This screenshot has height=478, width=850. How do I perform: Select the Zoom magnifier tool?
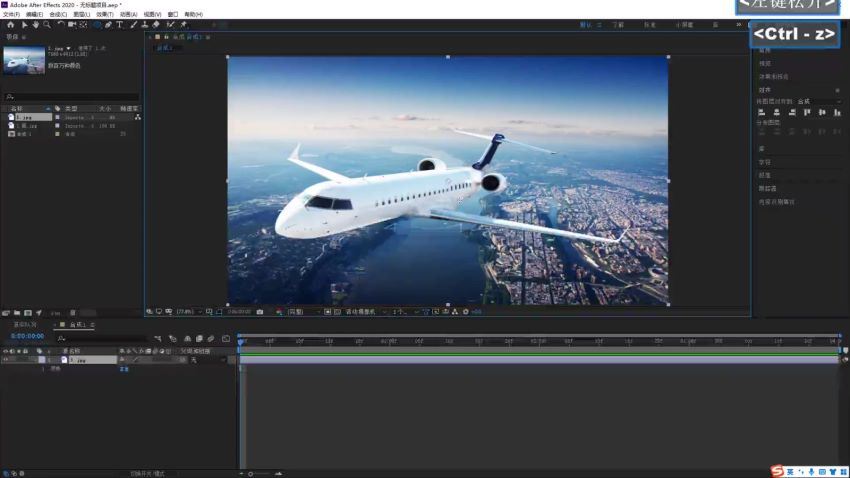click(x=46, y=25)
